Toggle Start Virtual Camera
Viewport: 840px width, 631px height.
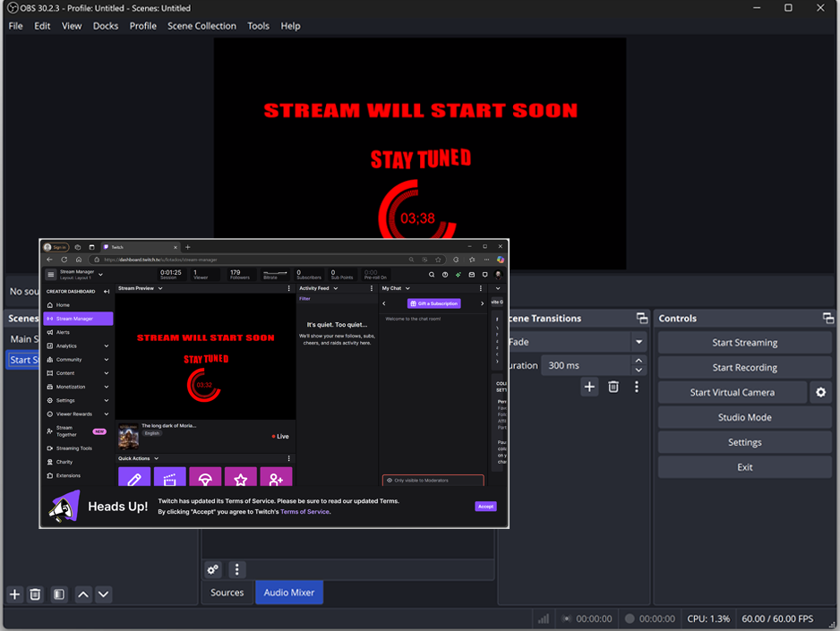pos(732,392)
